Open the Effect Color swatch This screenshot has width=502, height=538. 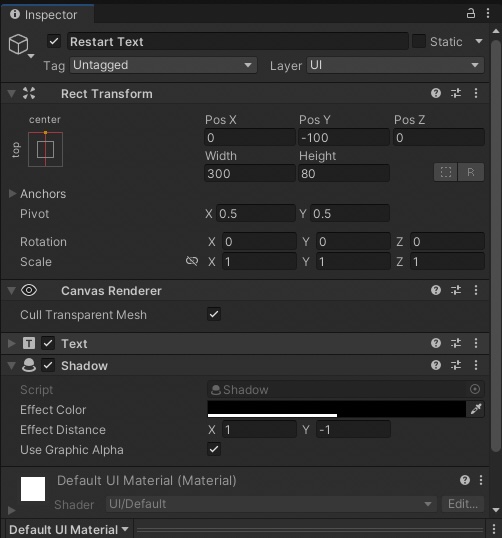(x=336, y=409)
